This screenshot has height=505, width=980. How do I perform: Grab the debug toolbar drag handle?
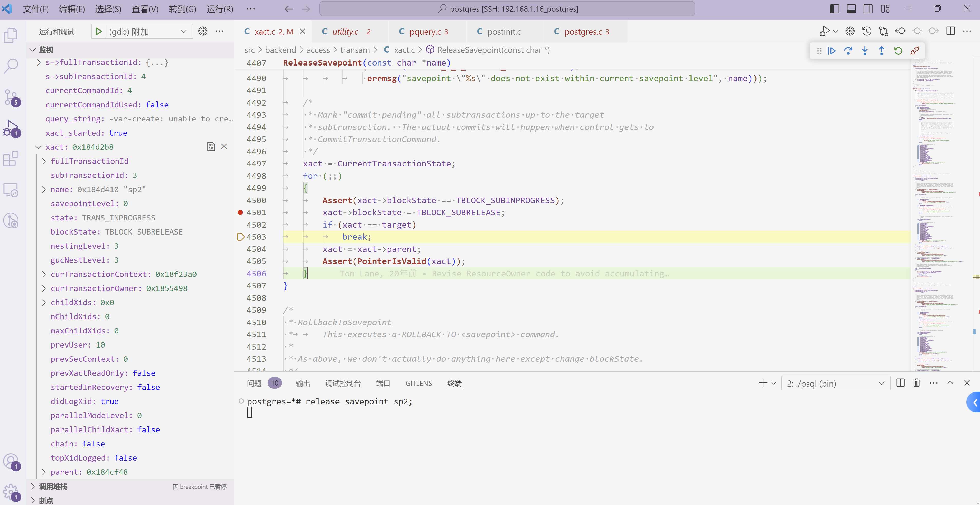819,51
